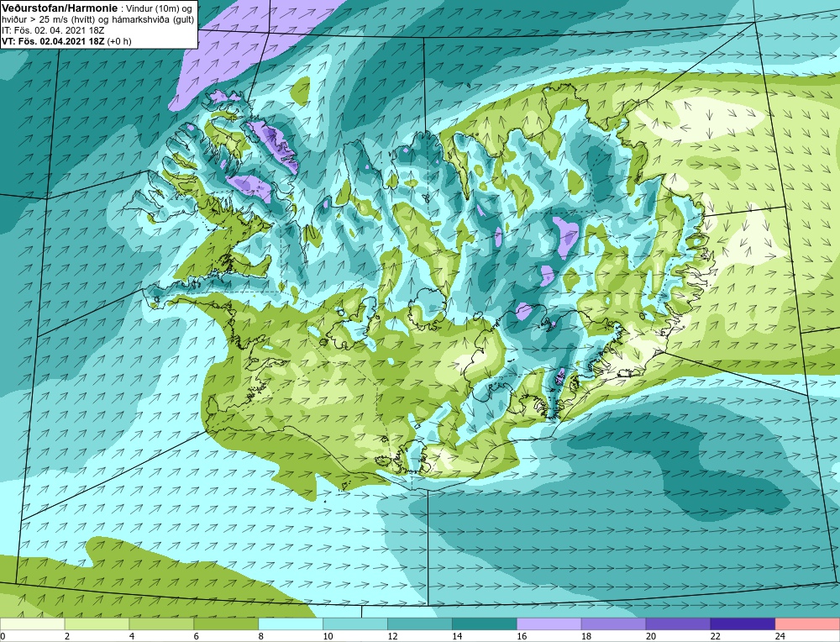
Task: Click the 10–12 m/s aqua legend swatch
Action: click(355, 624)
